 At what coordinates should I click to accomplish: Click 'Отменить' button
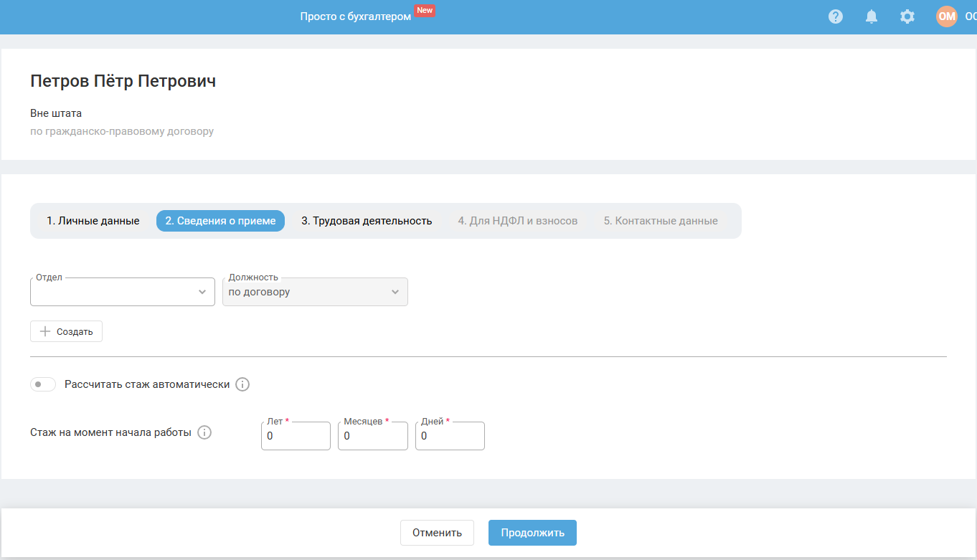point(437,533)
